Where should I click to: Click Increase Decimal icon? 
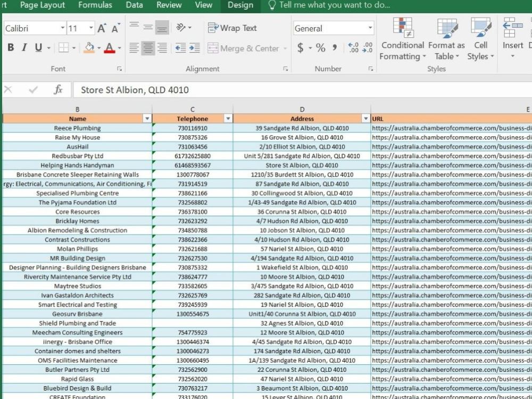pos(353,47)
